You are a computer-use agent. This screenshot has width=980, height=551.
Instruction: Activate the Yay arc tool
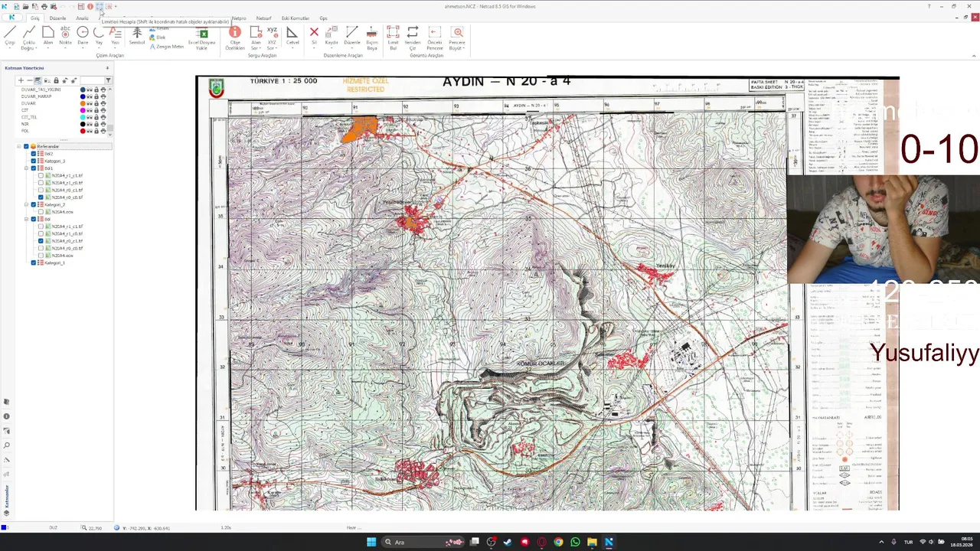pos(99,35)
